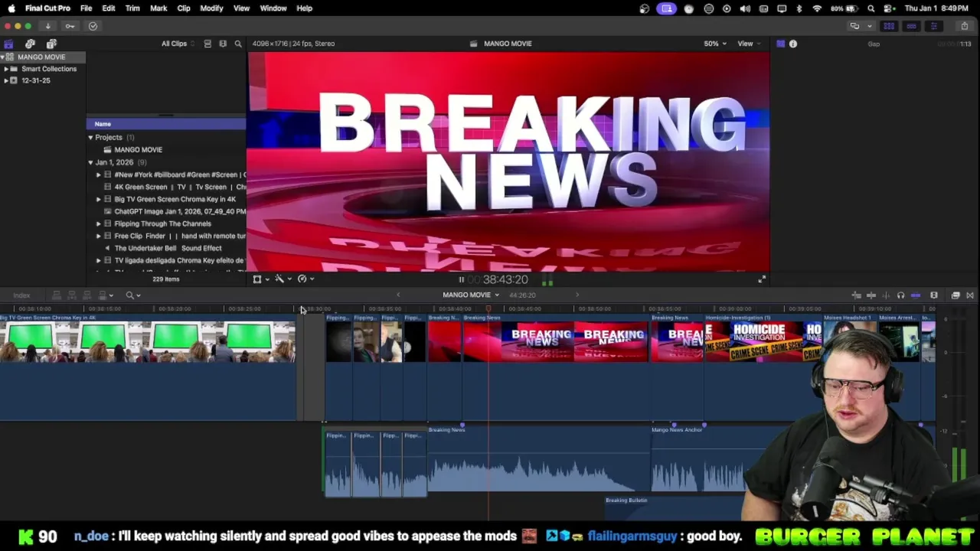Open the timeline tool selector magnifier dropdown

[x=132, y=295]
